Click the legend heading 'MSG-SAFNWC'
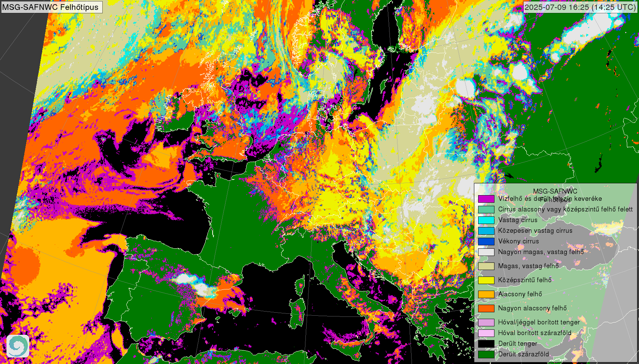Image resolution: width=639 pixels, height=364 pixels. tap(555, 191)
